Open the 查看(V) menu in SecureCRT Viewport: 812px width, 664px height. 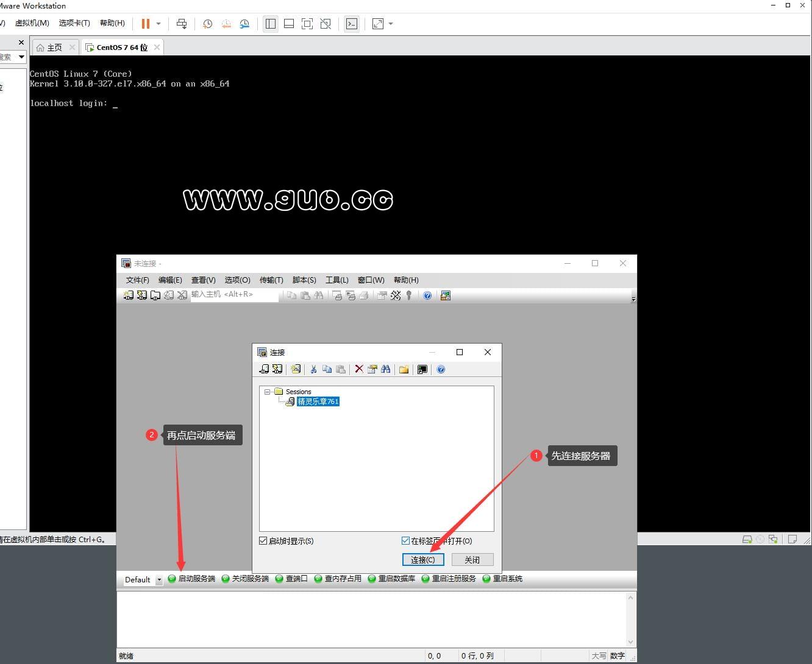tap(203, 280)
